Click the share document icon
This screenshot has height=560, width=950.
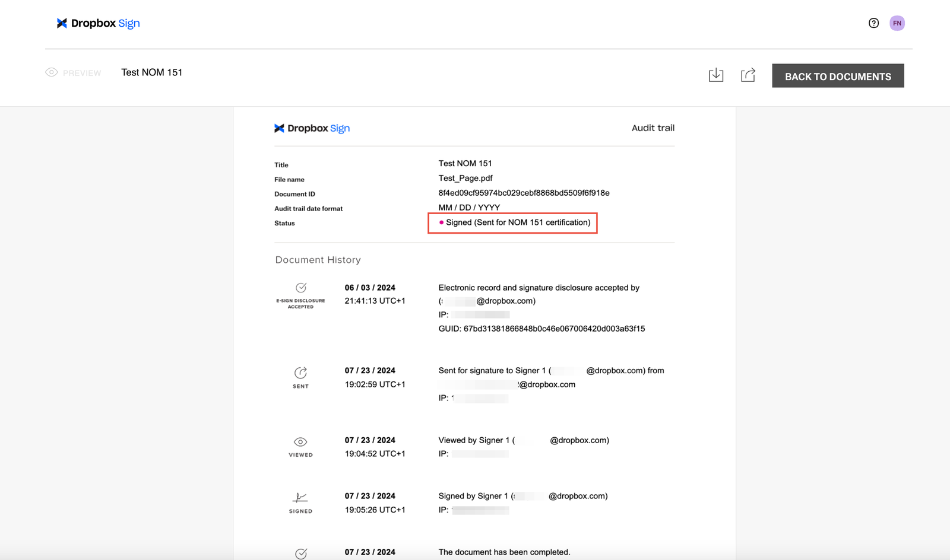point(748,75)
